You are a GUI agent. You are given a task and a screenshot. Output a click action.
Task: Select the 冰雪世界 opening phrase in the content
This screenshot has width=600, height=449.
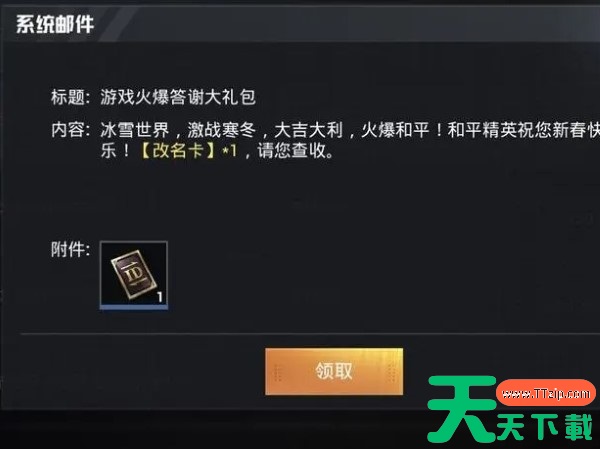135,130
